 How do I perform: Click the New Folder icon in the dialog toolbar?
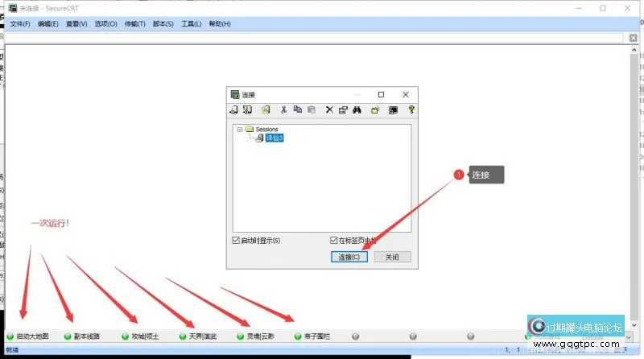pyautogui.click(x=375, y=109)
